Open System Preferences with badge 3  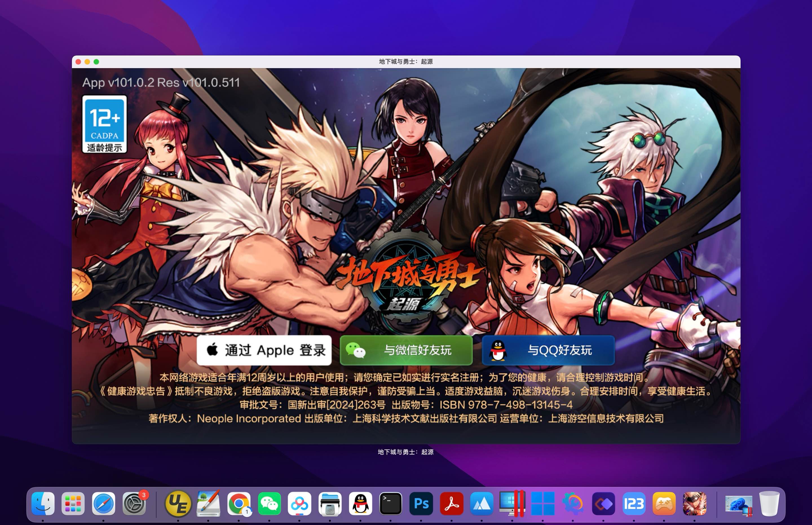[x=134, y=504]
